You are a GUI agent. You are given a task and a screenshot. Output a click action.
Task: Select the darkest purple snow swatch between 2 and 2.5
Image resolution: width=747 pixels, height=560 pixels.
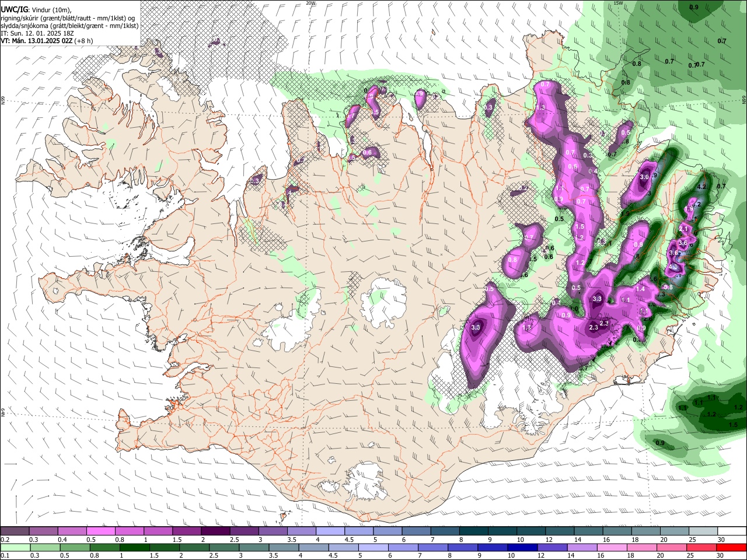(x=215, y=531)
